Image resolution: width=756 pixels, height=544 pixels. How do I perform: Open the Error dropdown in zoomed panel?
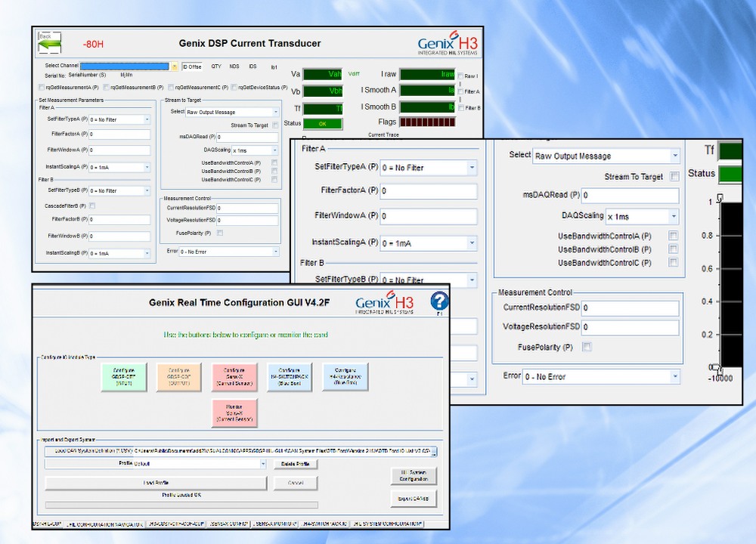pos(674,376)
